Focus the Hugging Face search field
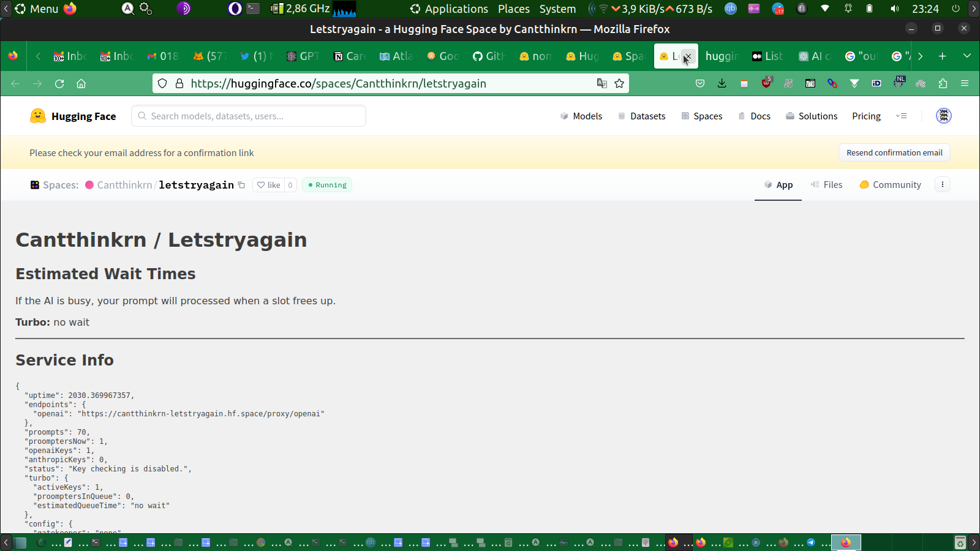This screenshot has width=980, height=551. [x=249, y=116]
